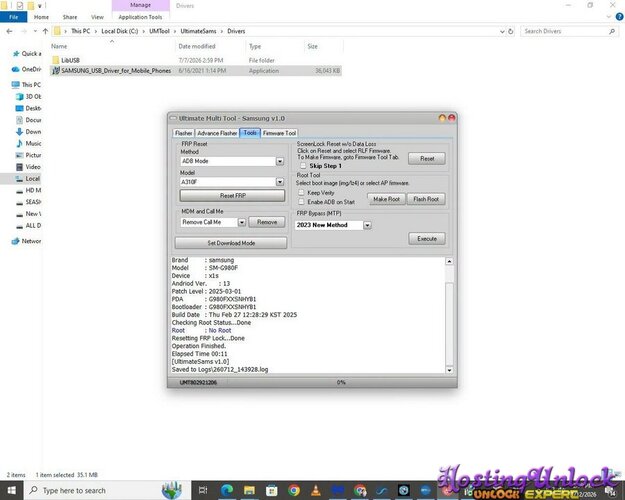625x500 pixels.
Task: Click UMTool in the address path
Action: point(159,31)
